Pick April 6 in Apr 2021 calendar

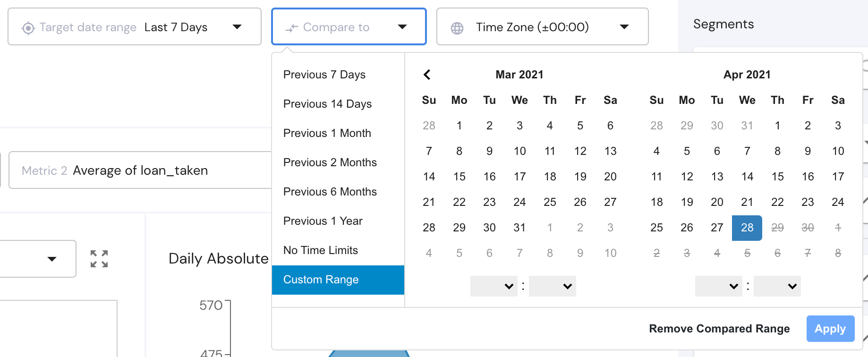click(717, 151)
